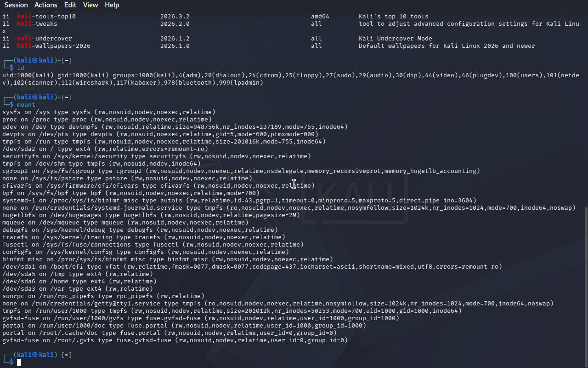588x368 pixels.
Task: Click the amd64 architecture text
Action: coord(320,17)
